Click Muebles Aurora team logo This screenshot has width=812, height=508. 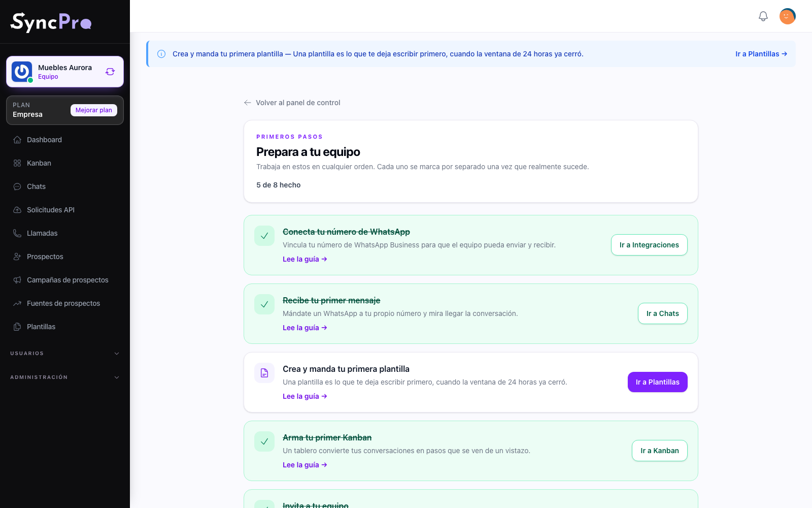[x=22, y=72]
